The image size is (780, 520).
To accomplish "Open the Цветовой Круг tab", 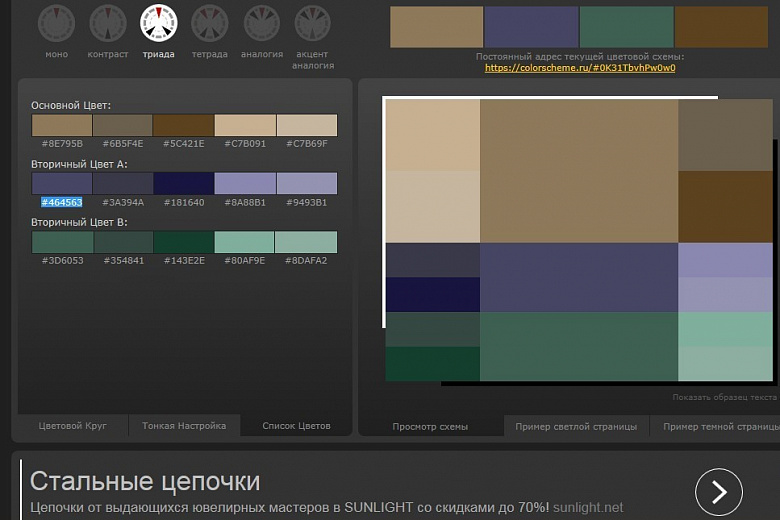I will pyautogui.click(x=72, y=426).
